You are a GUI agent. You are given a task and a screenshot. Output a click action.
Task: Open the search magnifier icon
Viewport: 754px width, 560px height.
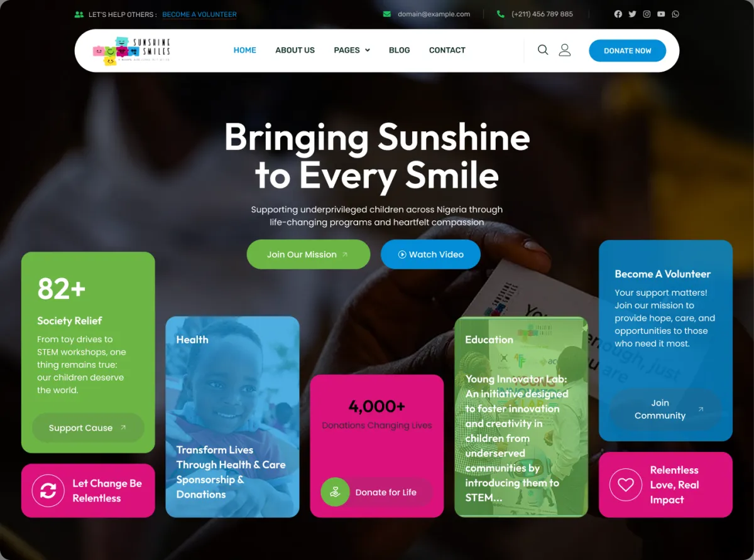click(x=543, y=50)
